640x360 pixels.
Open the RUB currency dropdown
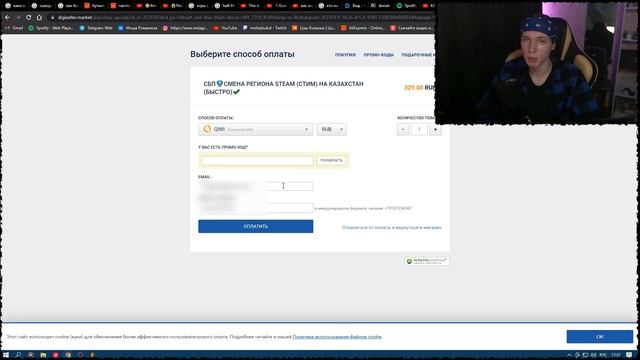point(331,129)
